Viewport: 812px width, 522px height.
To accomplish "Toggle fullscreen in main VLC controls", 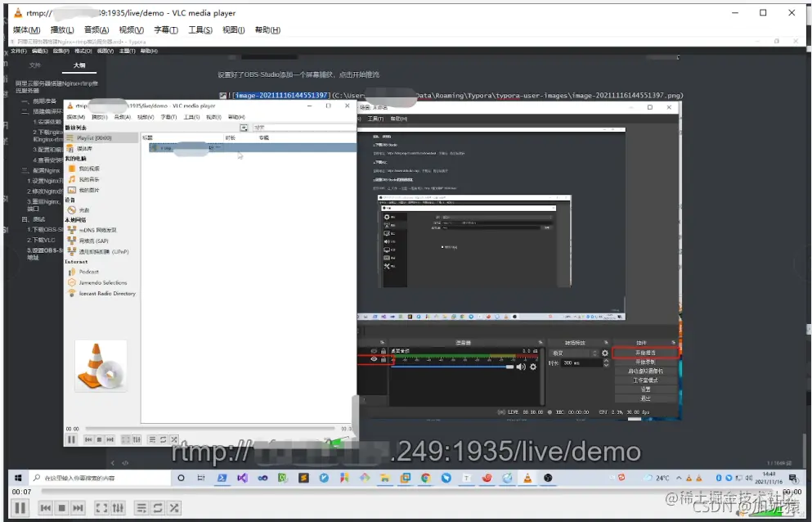I will (x=101, y=508).
